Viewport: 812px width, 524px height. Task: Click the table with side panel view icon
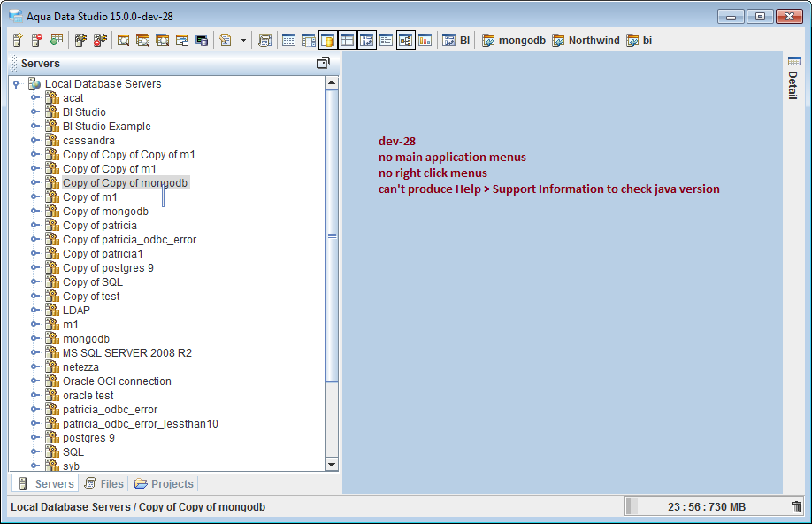point(309,40)
